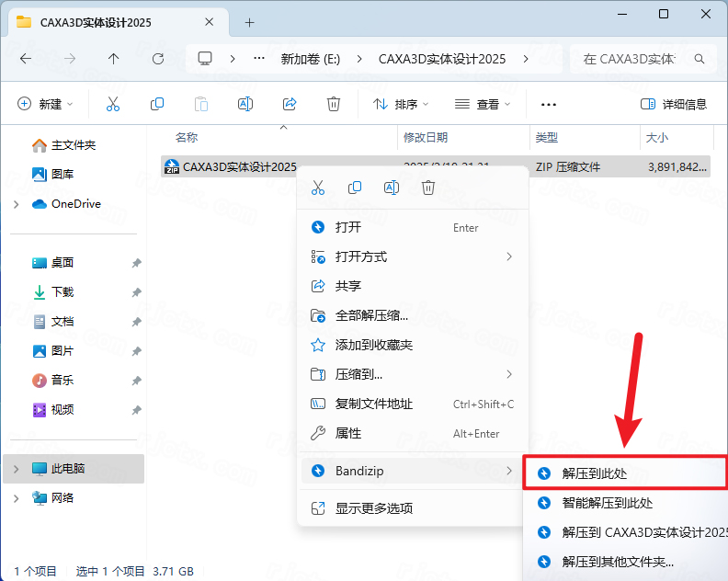Open the 下载 folder in sidebar
This screenshot has height=581, width=728.
coord(62,292)
